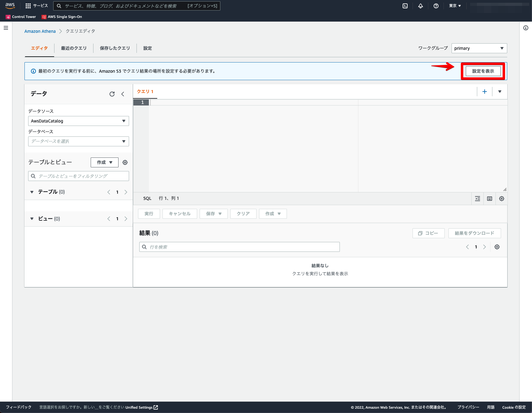The image size is (532, 413).
Task: Collapse the data panel with the chevron
Action: pyautogui.click(x=123, y=94)
